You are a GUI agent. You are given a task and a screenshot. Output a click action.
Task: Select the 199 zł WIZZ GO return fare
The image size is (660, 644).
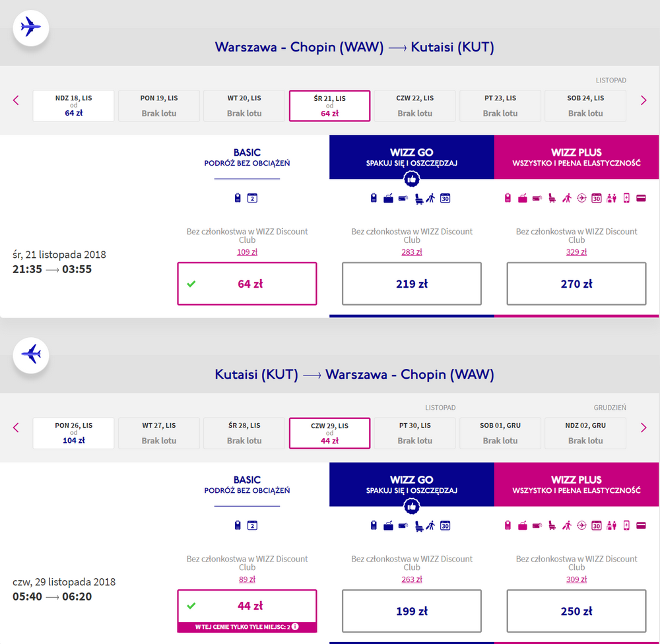(x=412, y=611)
